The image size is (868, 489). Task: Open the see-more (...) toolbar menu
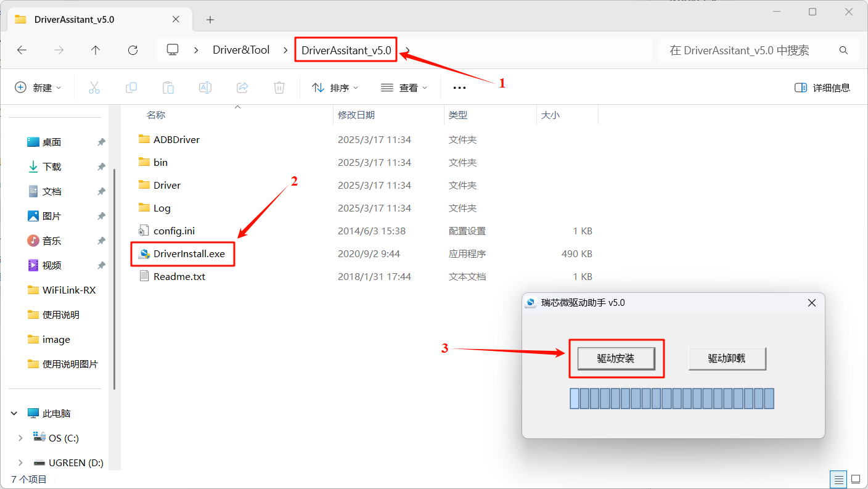459,87
